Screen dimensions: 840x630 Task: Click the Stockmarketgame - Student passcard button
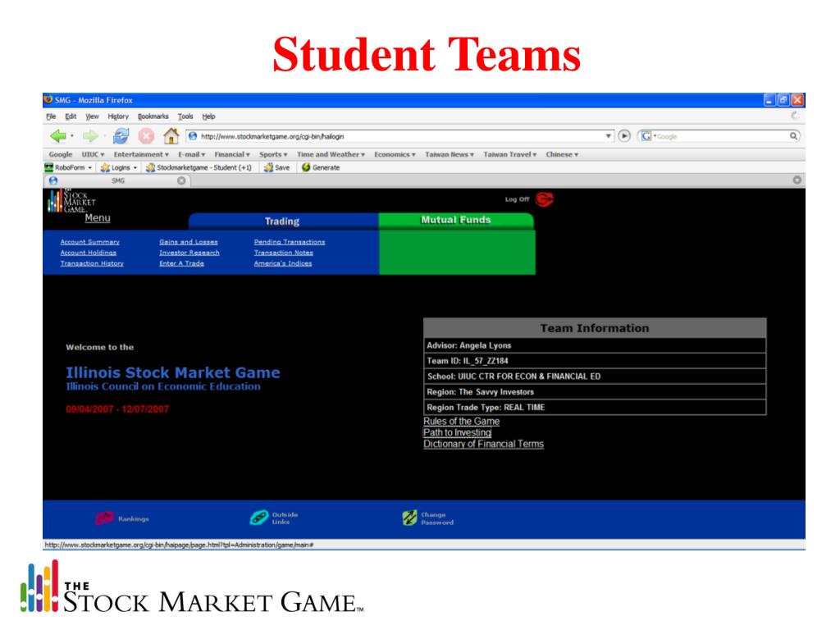click(x=199, y=167)
